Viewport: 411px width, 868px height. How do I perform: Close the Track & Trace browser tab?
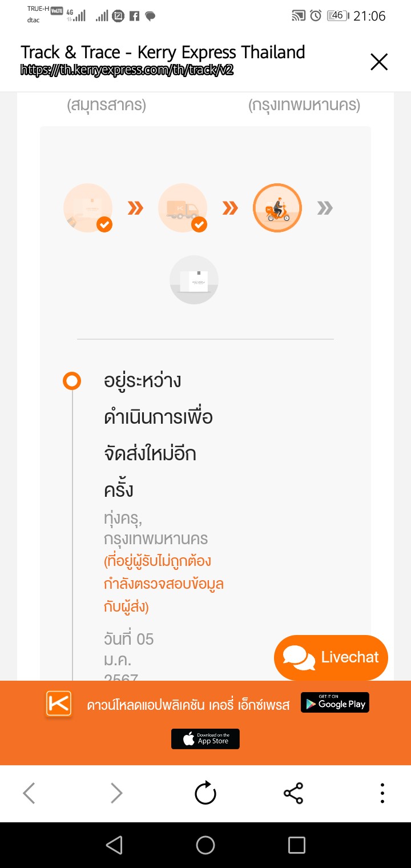[379, 62]
